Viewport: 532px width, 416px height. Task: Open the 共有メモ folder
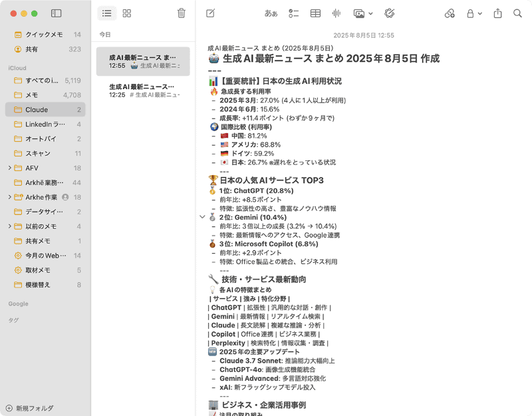coord(45,241)
